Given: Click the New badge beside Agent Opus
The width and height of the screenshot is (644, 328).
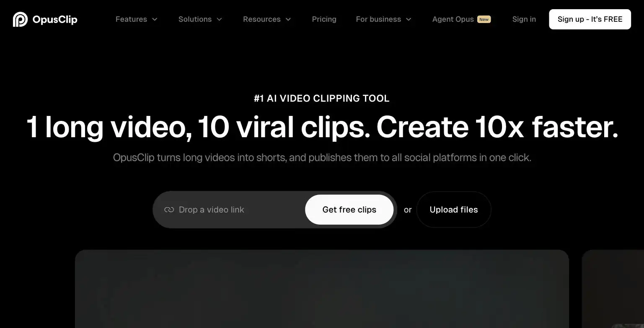Looking at the screenshot, I should coord(484,19).
